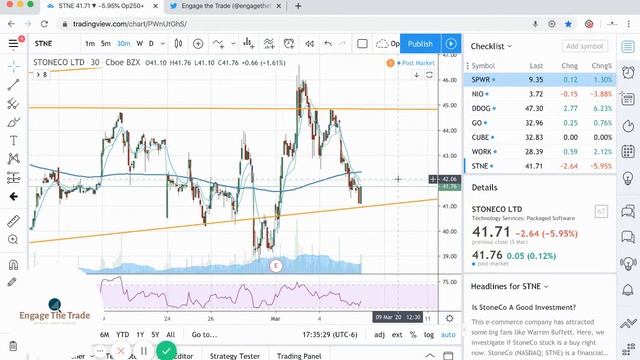Select the ruler measure tool

click(x=13, y=221)
